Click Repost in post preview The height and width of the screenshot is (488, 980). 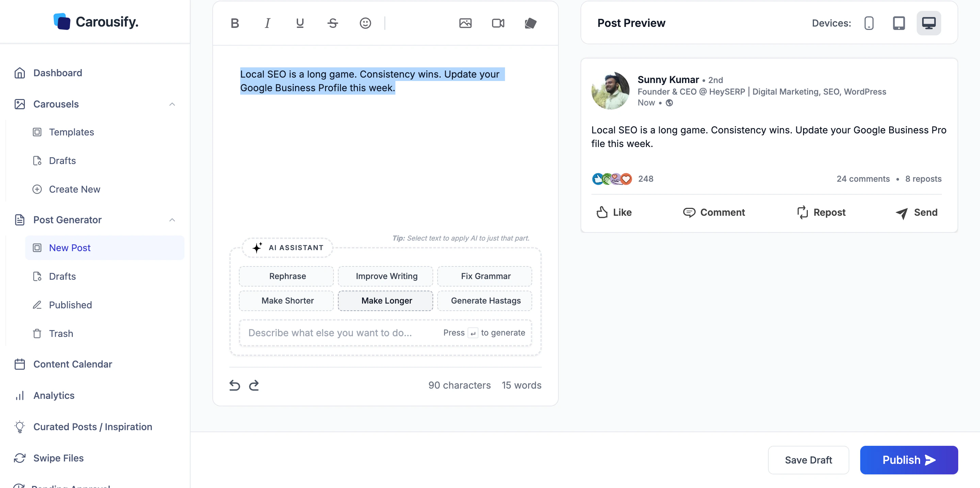(821, 212)
